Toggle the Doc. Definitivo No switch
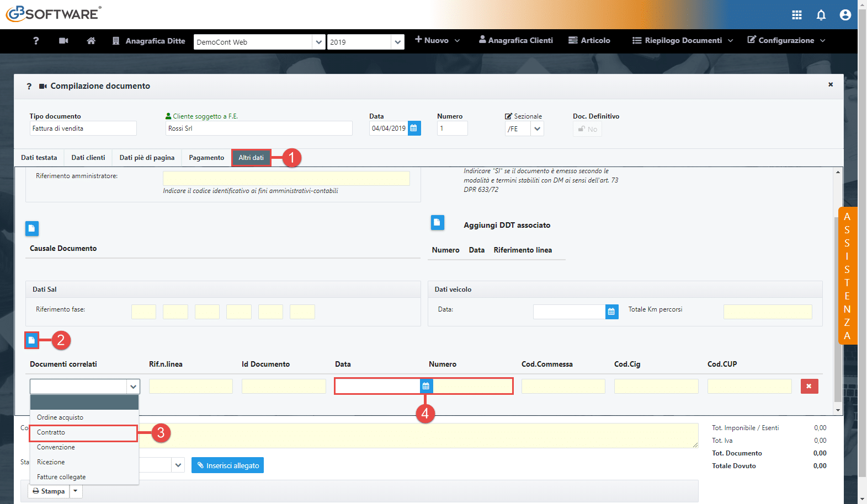Viewport: 867px width, 504px height. coord(587,129)
